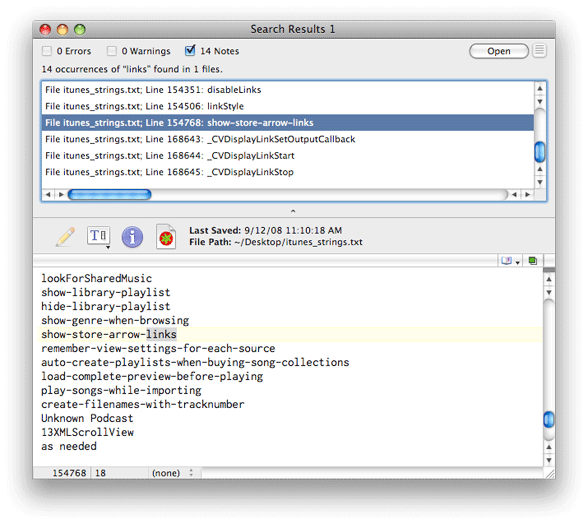Click the Open button
Viewport: 588px width, 524px height.
coord(498,51)
